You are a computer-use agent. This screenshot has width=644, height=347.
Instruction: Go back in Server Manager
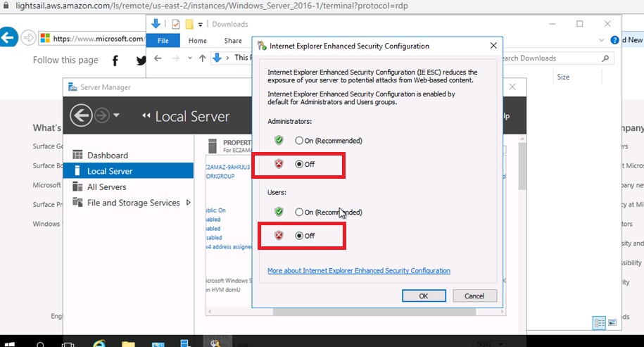point(81,115)
